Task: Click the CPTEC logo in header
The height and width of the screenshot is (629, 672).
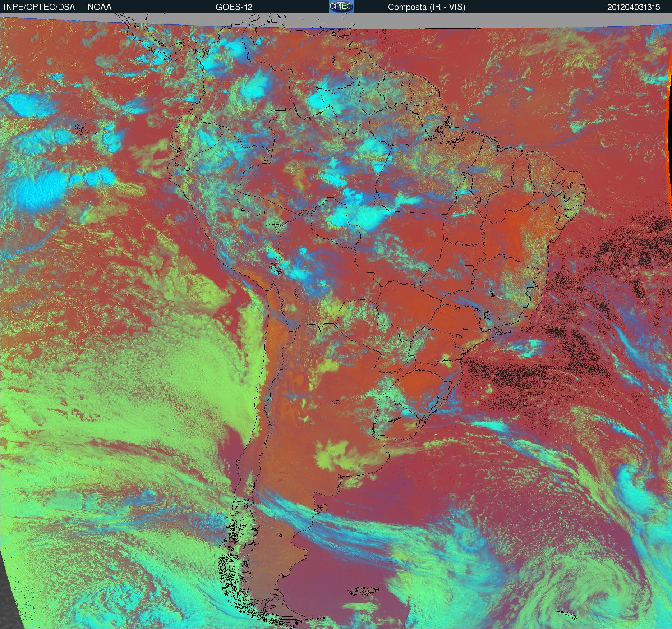Action: click(341, 6)
